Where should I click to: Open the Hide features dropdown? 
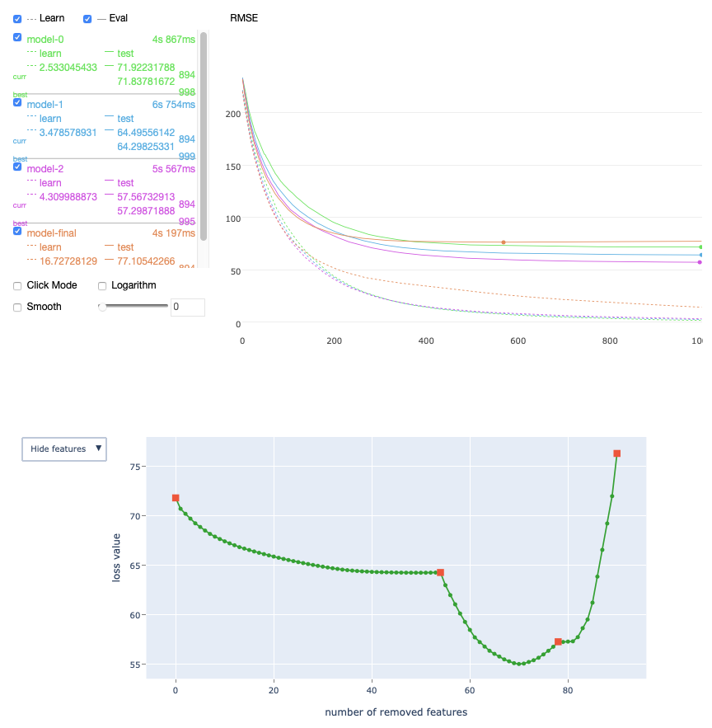(x=64, y=449)
